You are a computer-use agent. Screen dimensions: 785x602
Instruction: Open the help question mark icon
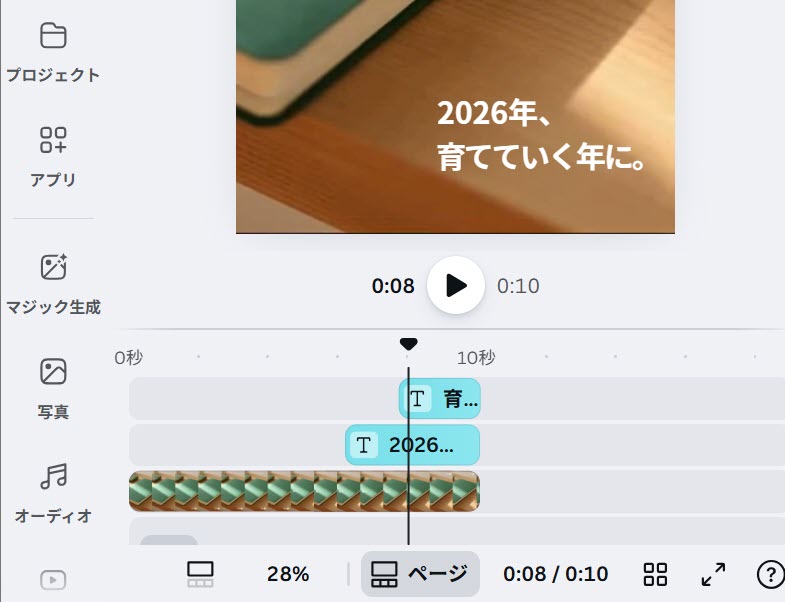tap(770, 574)
